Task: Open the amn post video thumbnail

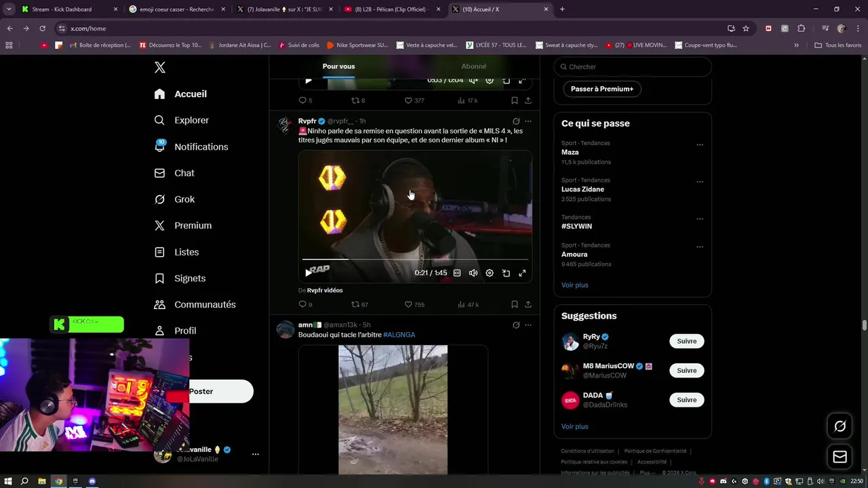Action: pyautogui.click(x=393, y=409)
